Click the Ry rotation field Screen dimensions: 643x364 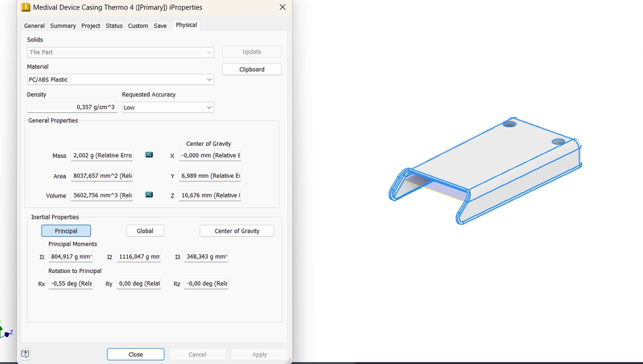click(x=139, y=284)
